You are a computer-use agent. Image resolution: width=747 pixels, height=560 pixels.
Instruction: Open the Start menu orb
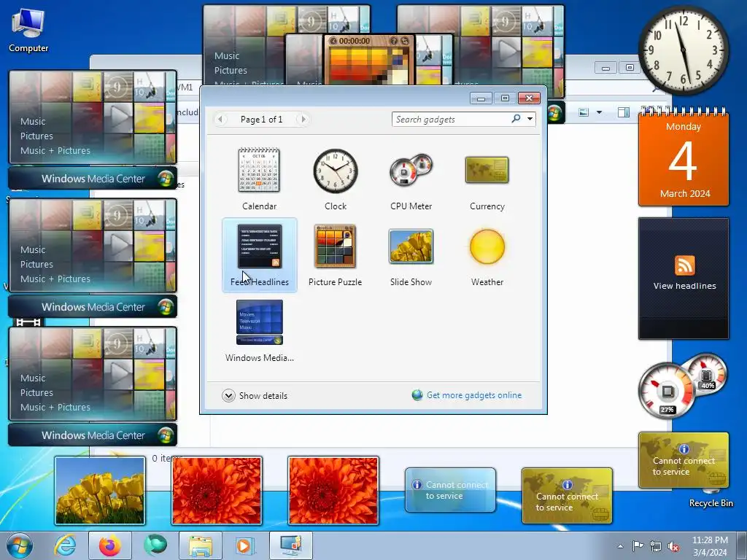click(19, 545)
